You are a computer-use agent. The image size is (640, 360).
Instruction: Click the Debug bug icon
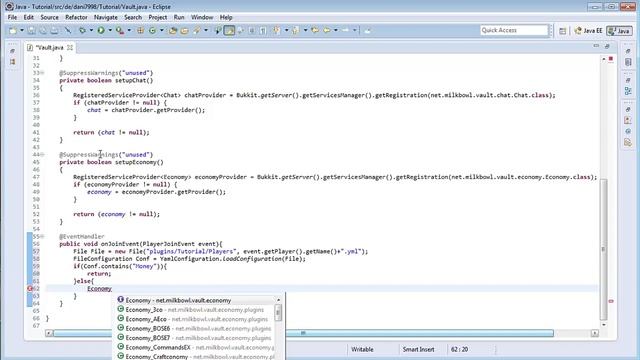(x=82, y=31)
